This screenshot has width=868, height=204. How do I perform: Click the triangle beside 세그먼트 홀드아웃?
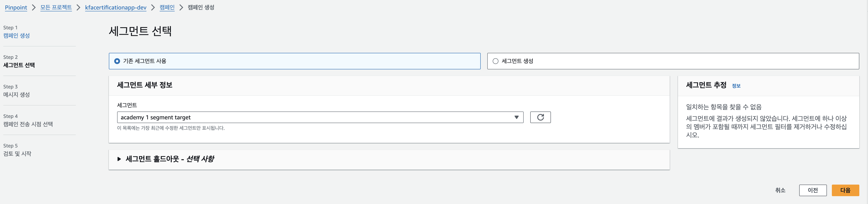[119, 159]
